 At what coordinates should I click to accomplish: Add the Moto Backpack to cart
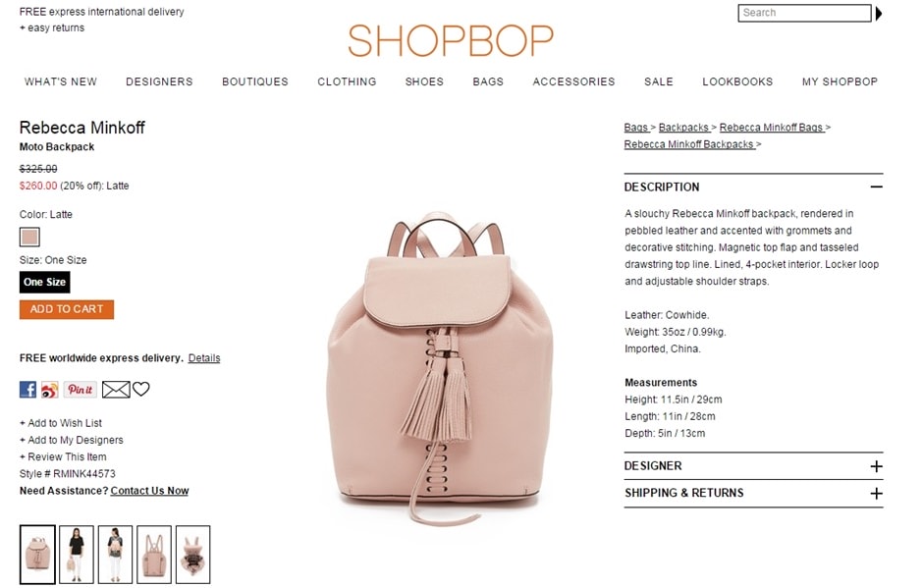pos(67,309)
